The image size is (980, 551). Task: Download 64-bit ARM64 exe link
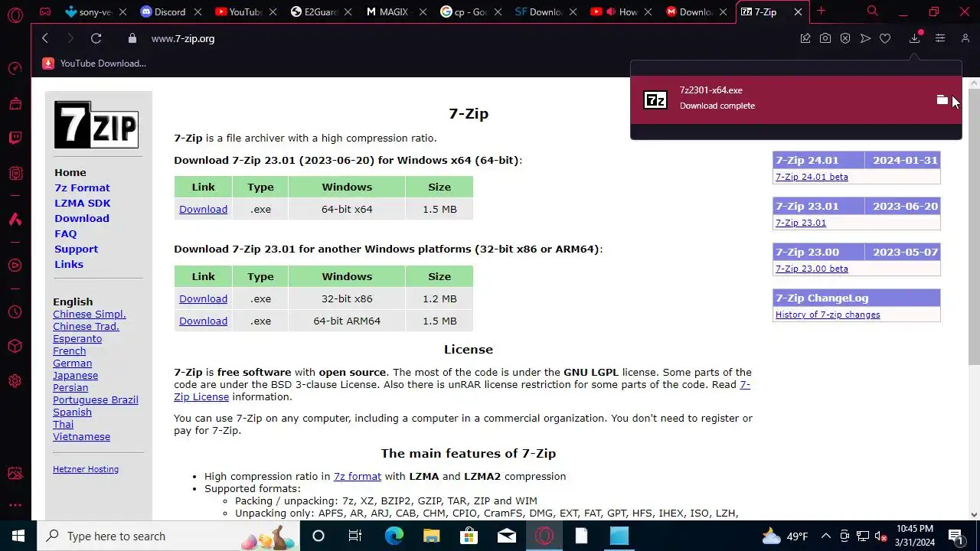point(203,321)
